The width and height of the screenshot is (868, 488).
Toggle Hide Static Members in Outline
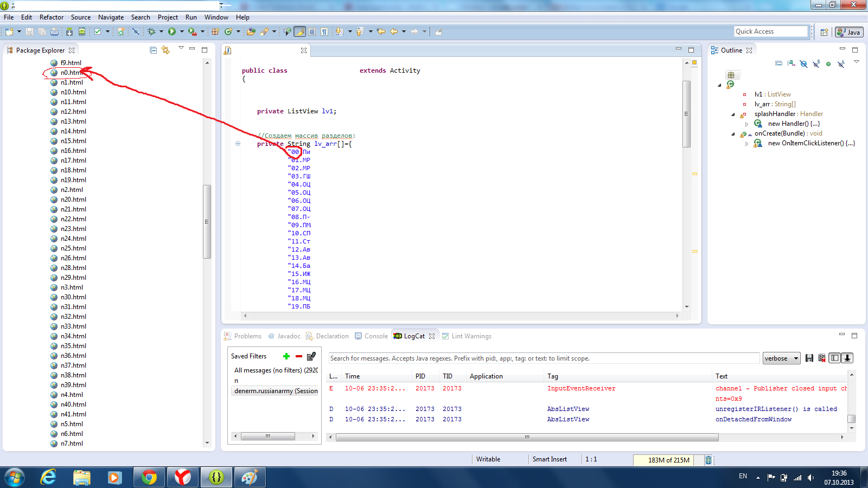point(816,63)
